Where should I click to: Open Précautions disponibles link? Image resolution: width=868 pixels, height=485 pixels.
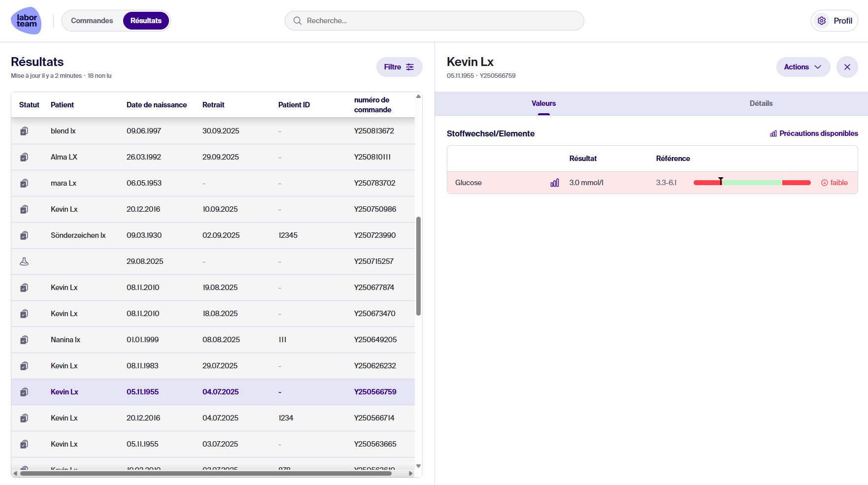(814, 133)
